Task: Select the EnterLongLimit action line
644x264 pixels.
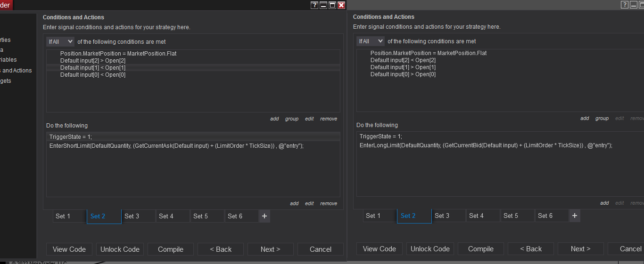Action: tap(486, 145)
